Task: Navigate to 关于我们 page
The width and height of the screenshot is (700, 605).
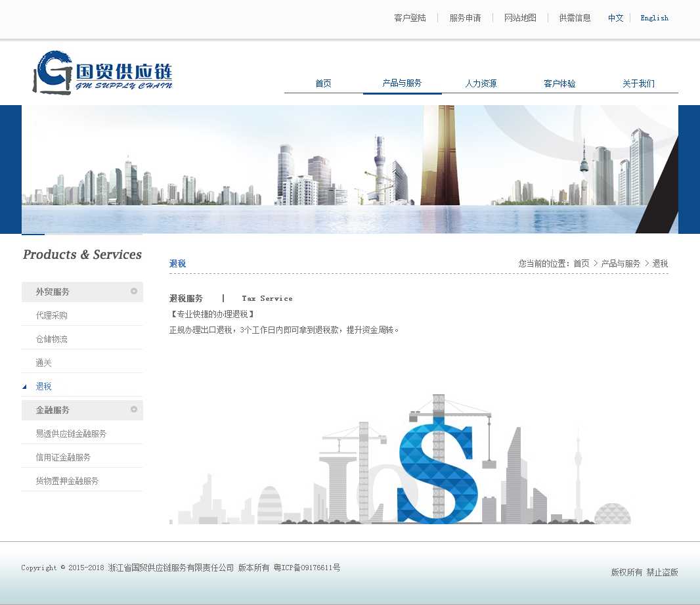Action: (638, 83)
